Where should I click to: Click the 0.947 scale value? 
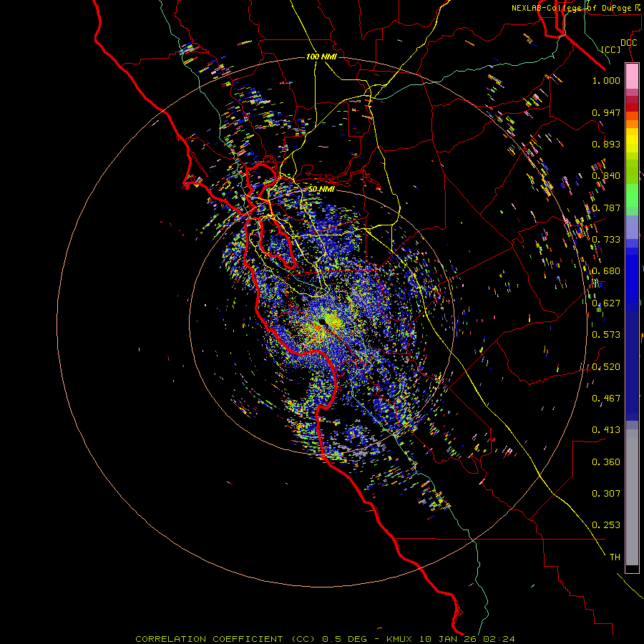[606, 112]
